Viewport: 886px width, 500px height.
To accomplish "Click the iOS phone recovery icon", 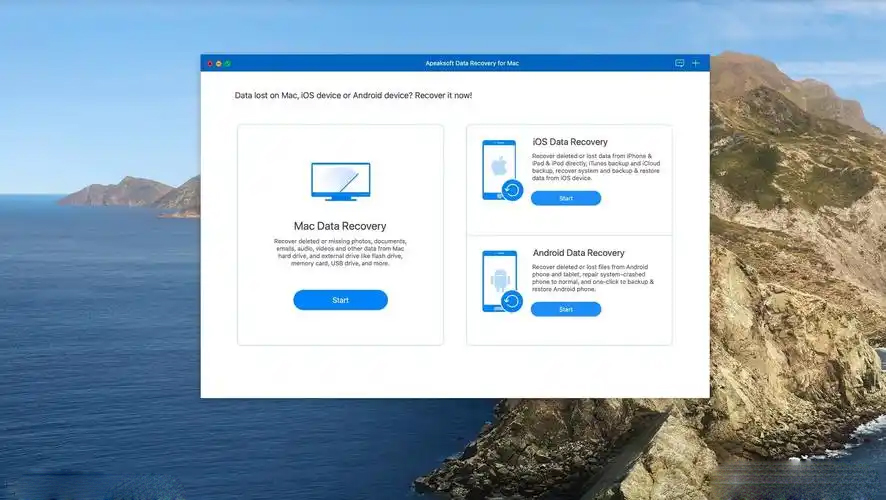I will [x=502, y=170].
